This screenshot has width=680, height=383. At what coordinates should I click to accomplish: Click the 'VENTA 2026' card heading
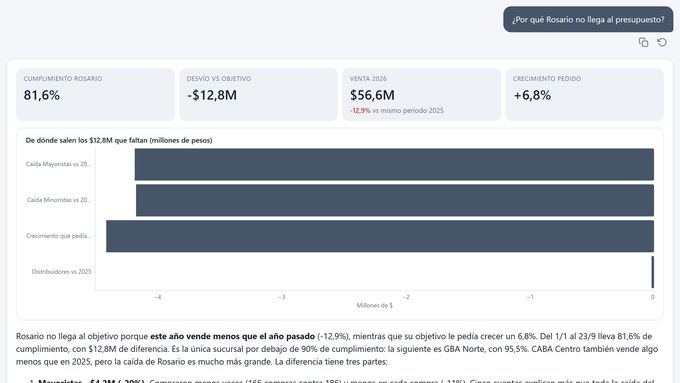click(368, 79)
